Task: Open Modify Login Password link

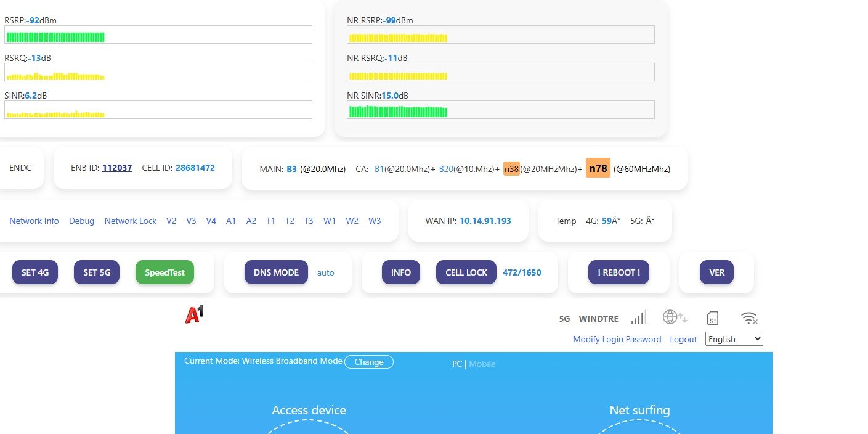Action: 617,339
